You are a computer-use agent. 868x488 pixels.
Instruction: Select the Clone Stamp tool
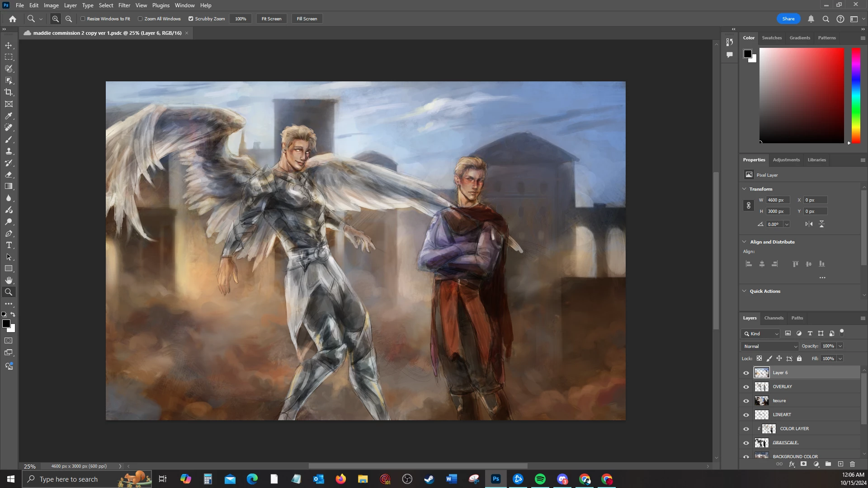pos(9,151)
